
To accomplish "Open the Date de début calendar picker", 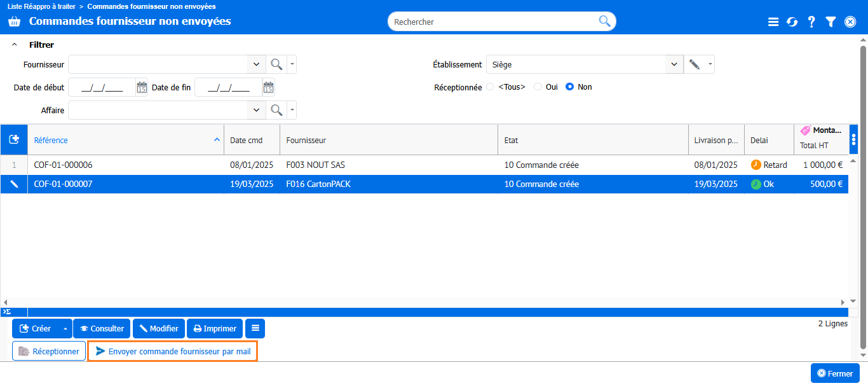I will 142,87.
